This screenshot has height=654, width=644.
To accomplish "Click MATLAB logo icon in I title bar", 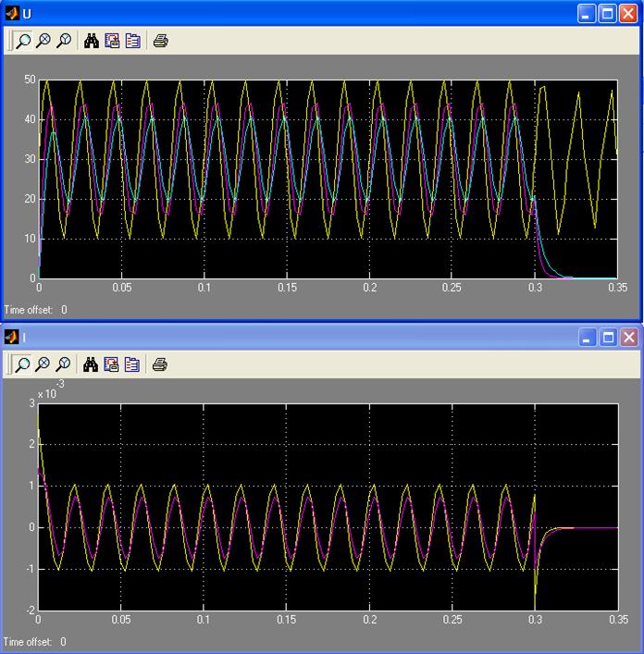I will tap(12, 337).
